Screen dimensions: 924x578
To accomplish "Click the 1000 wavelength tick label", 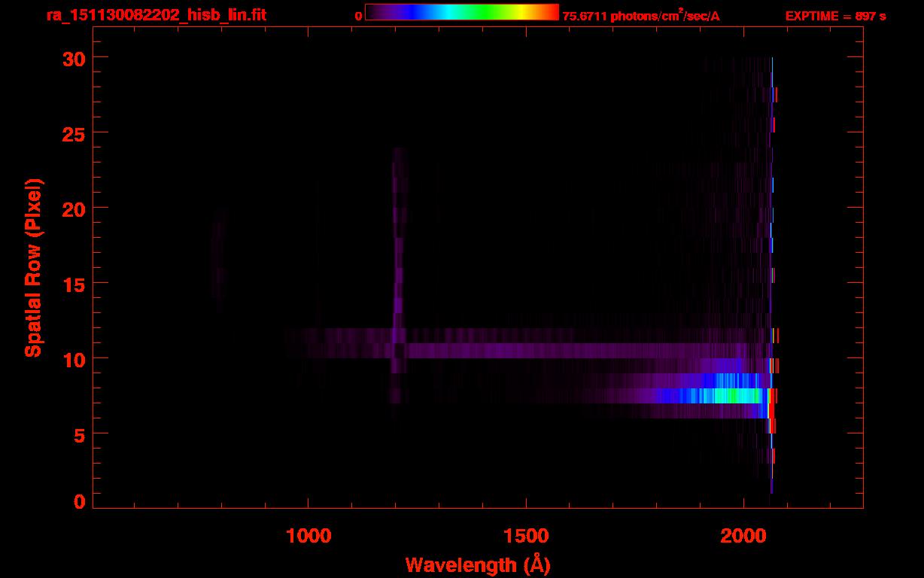I will (x=309, y=536).
